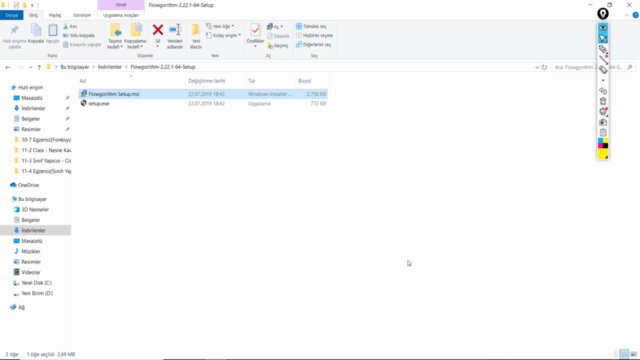Click the camera screenshot icon in annotation toolbar
This screenshot has height=360, width=640.
[603, 122]
